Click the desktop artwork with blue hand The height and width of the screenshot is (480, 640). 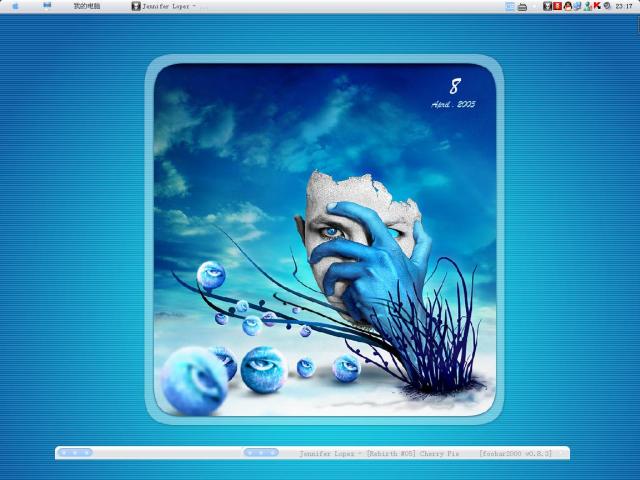tap(324, 240)
